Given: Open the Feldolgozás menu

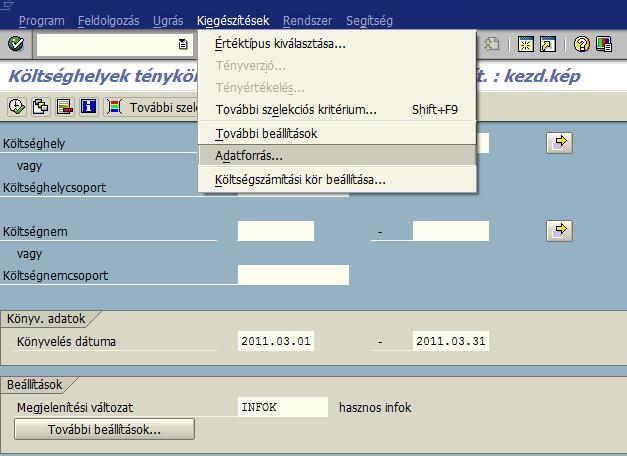Looking at the screenshot, I should point(108,20).
